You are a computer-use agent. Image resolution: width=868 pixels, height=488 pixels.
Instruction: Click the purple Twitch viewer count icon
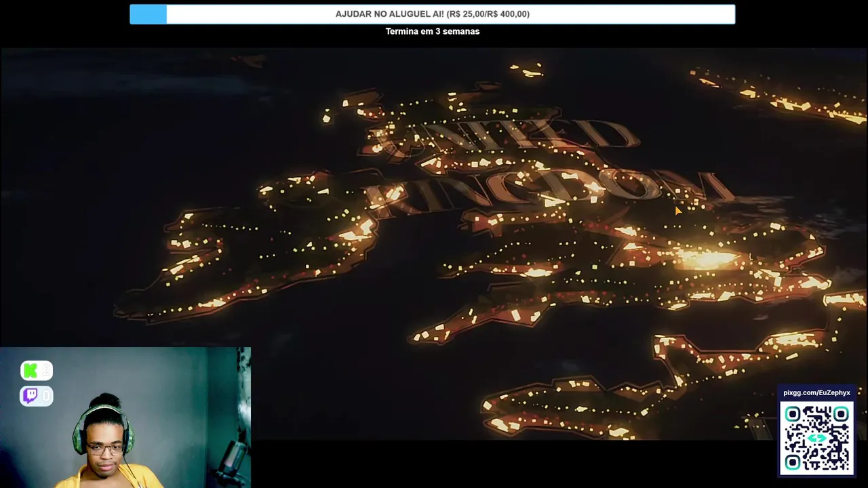(x=30, y=396)
